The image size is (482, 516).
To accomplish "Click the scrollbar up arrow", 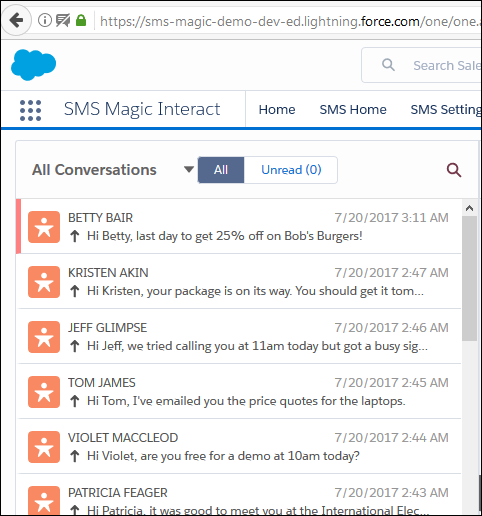I will pos(469,208).
